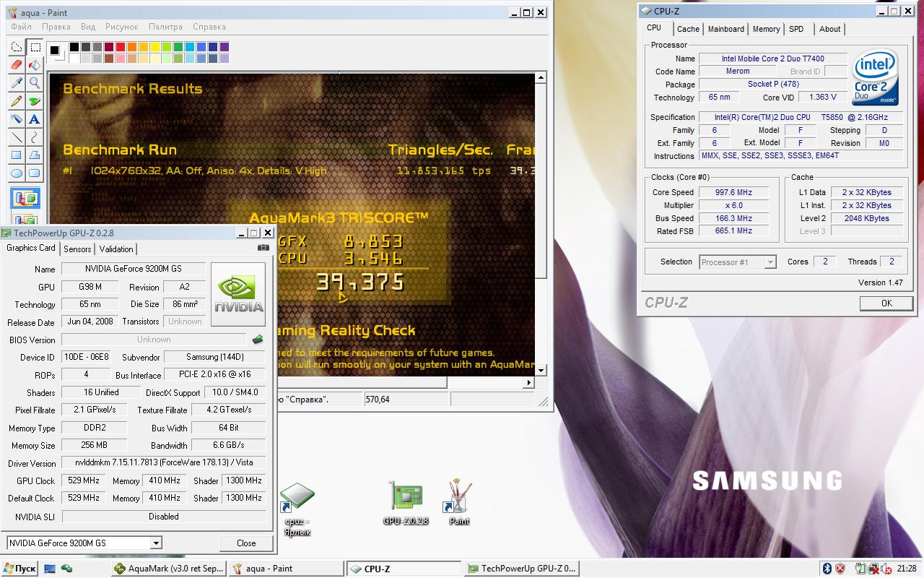
Task: Open the NVIDIA GeForce 9200M GS dropdown
Action: tap(84, 543)
